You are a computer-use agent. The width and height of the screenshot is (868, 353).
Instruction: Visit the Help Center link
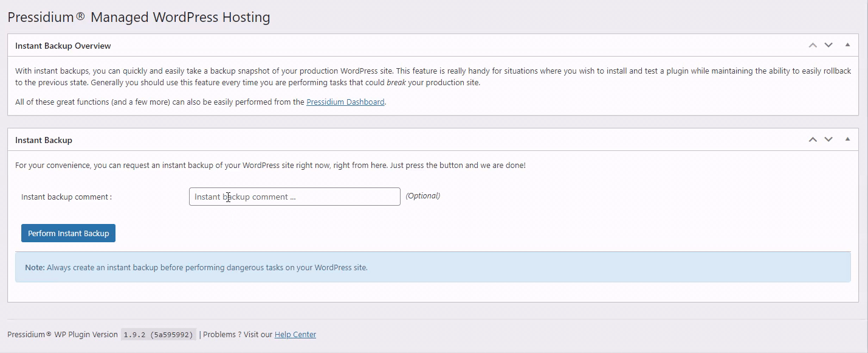click(x=295, y=334)
